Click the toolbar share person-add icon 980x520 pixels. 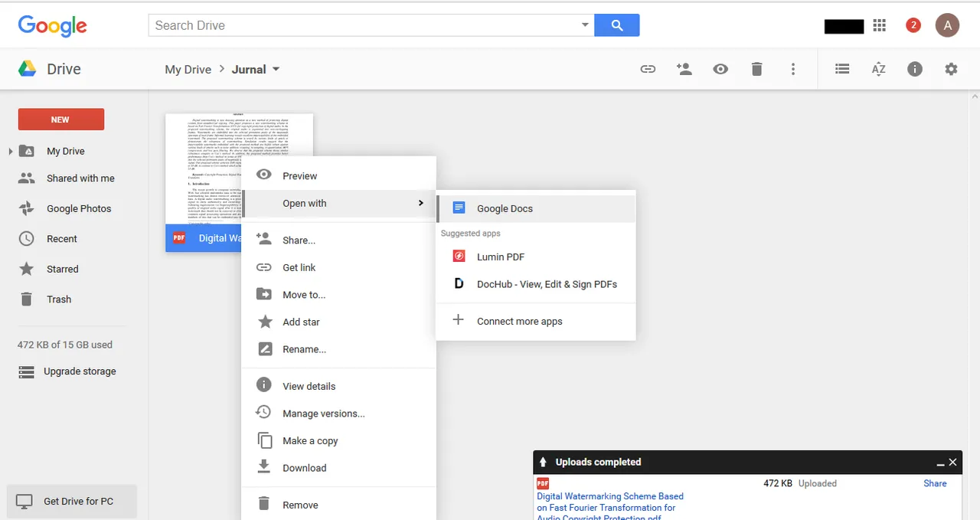(684, 69)
